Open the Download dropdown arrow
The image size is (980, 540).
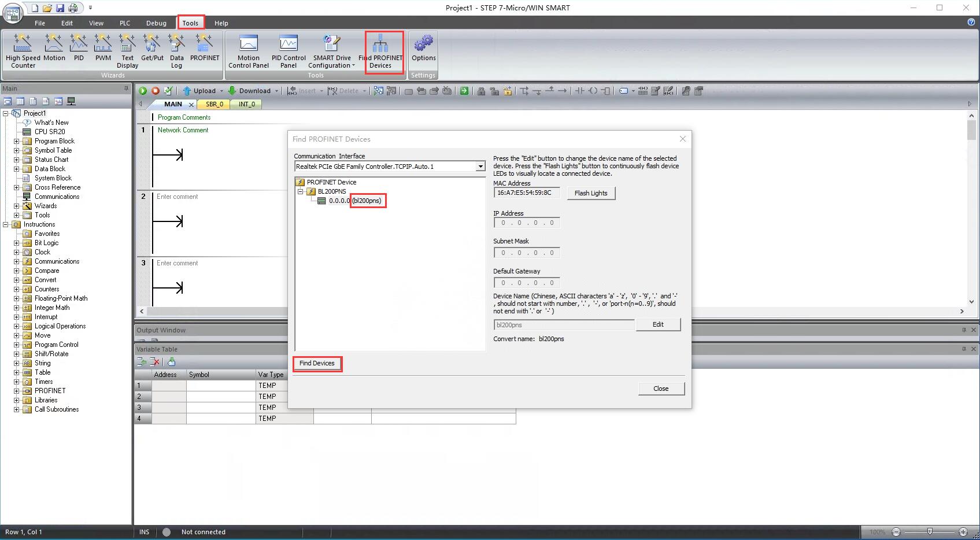[276, 91]
